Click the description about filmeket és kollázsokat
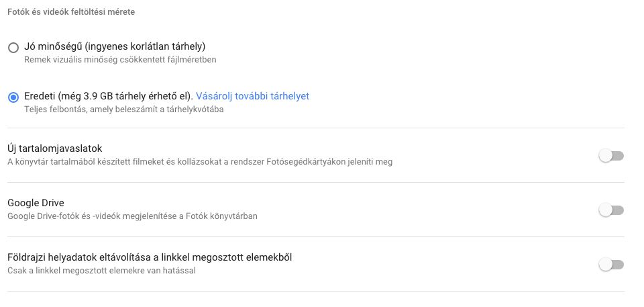 [x=200, y=162]
